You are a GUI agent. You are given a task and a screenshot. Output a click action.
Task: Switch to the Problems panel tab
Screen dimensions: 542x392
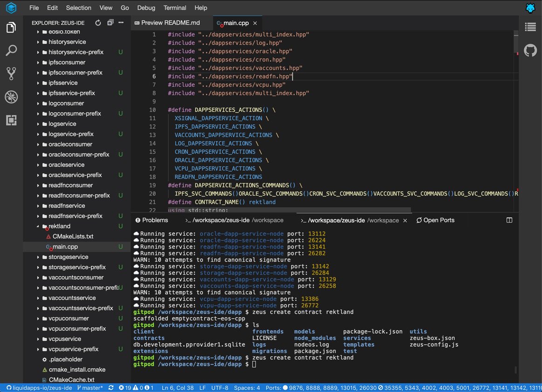point(151,220)
